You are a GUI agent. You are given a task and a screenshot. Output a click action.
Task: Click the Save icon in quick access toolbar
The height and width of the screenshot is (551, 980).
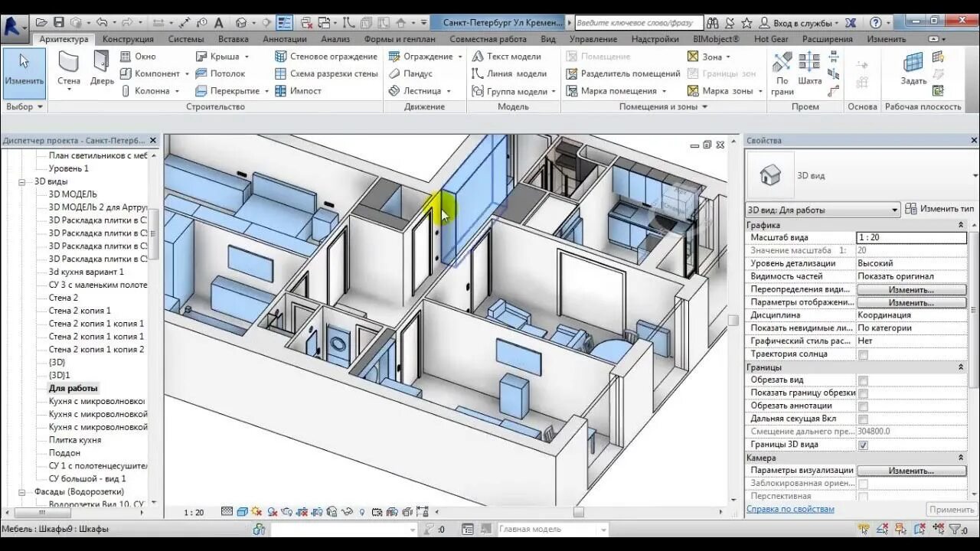[58, 23]
